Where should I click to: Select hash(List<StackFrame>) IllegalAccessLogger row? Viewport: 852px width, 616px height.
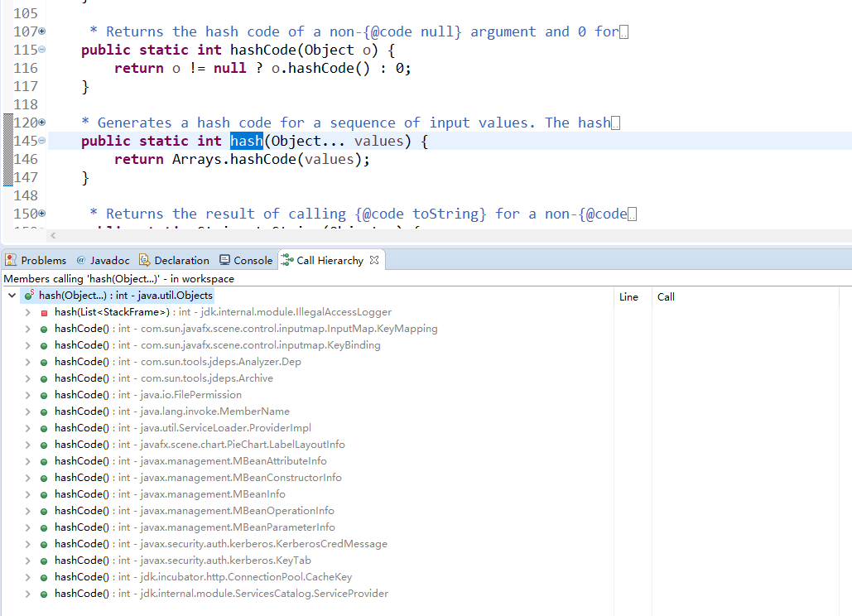pyautogui.click(x=216, y=312)
